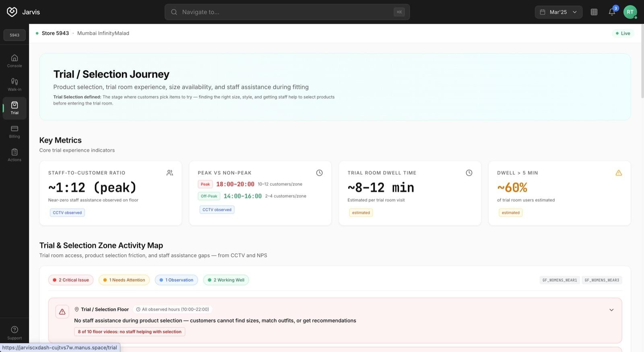The image size is (644, 352).
Task: Filter by 1 Needs Attention chip
Action: pyautogui.click(x=124, y=280)
